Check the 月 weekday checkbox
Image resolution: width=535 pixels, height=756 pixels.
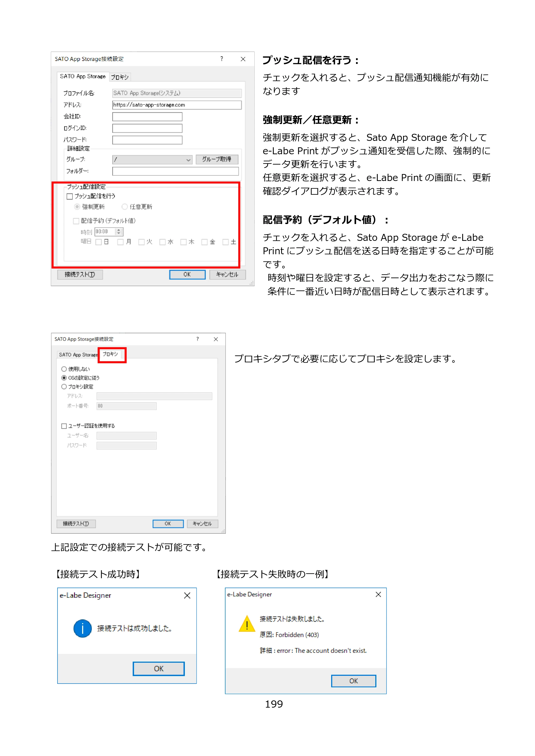tap(121, 242)
